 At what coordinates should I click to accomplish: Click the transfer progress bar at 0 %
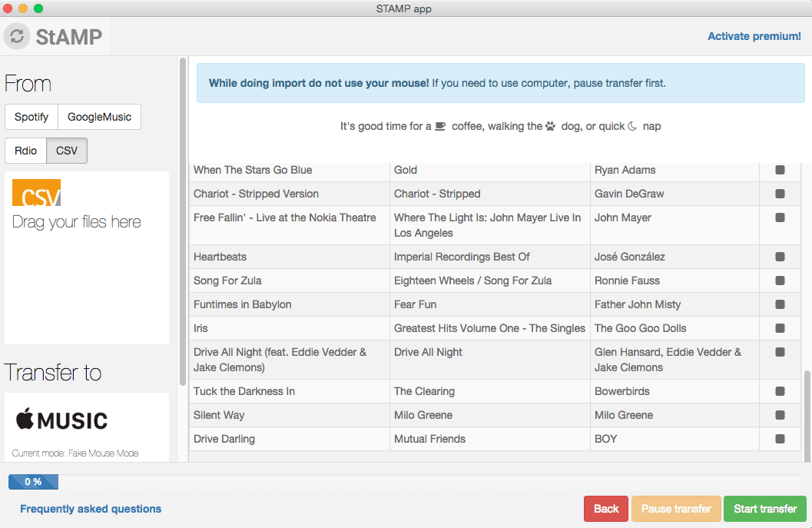pyautogui.click(x=404, y=482)
